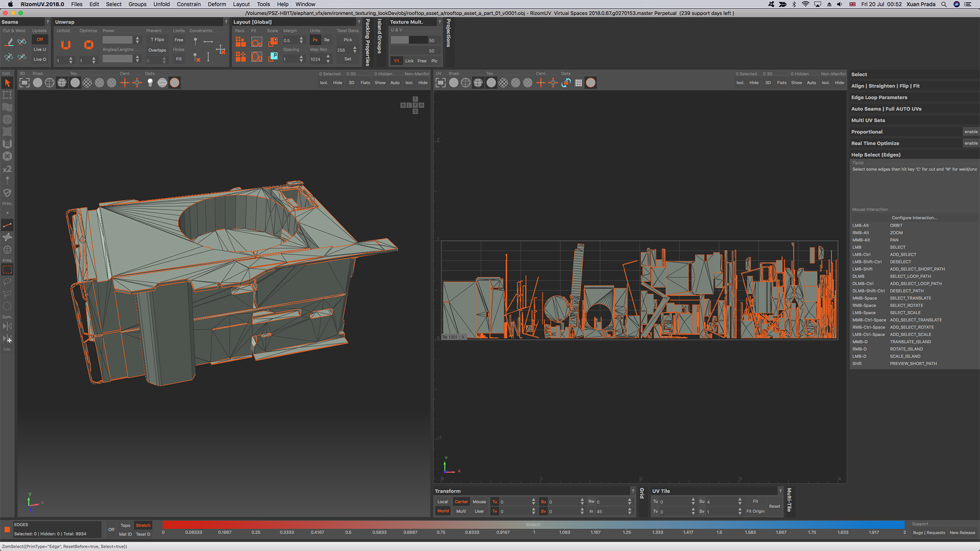Toggle Update Off in Seams panel

40,39
